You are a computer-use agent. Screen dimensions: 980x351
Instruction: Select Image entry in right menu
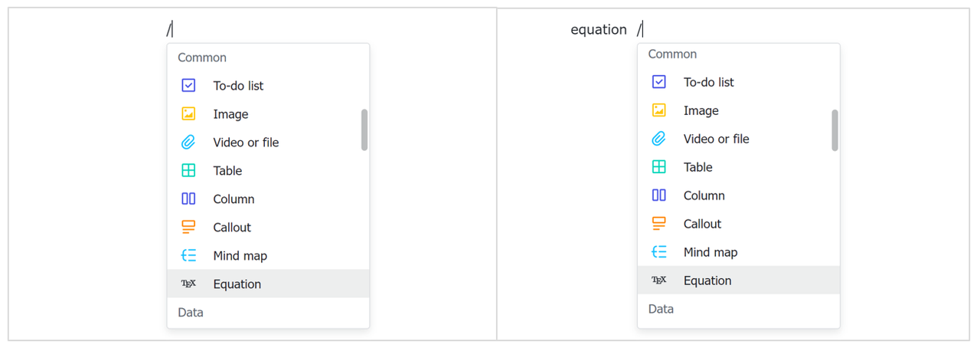701,110
